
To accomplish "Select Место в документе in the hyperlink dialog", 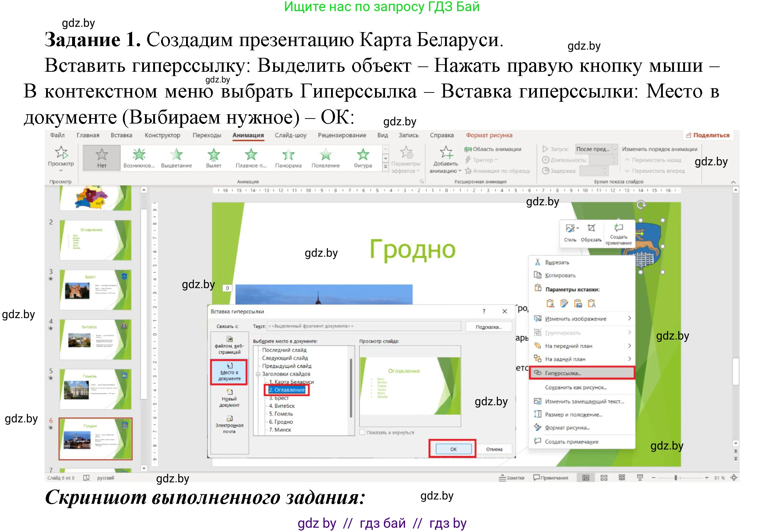I will [229, 372].
